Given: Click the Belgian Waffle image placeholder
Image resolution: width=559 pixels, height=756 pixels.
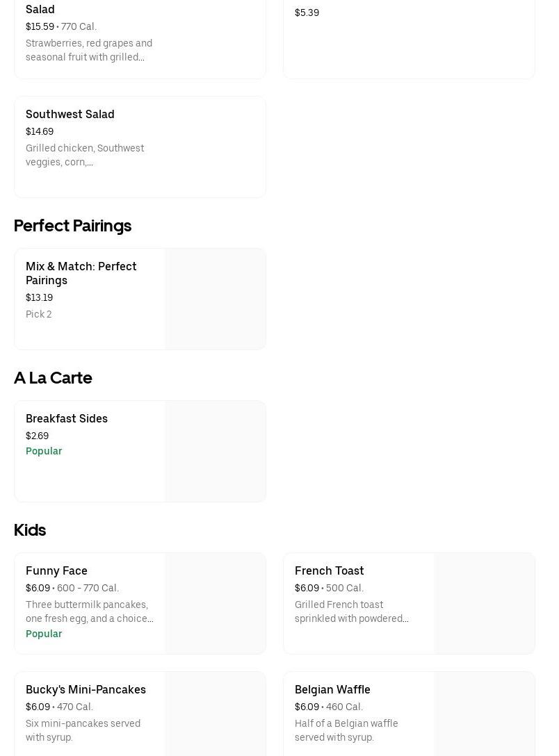Looking at the screenshot, I should point(484,714).
